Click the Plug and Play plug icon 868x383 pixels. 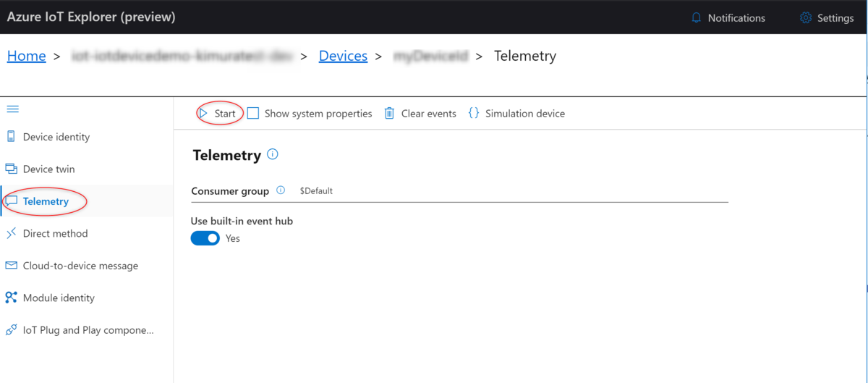[x=11, y=330]
